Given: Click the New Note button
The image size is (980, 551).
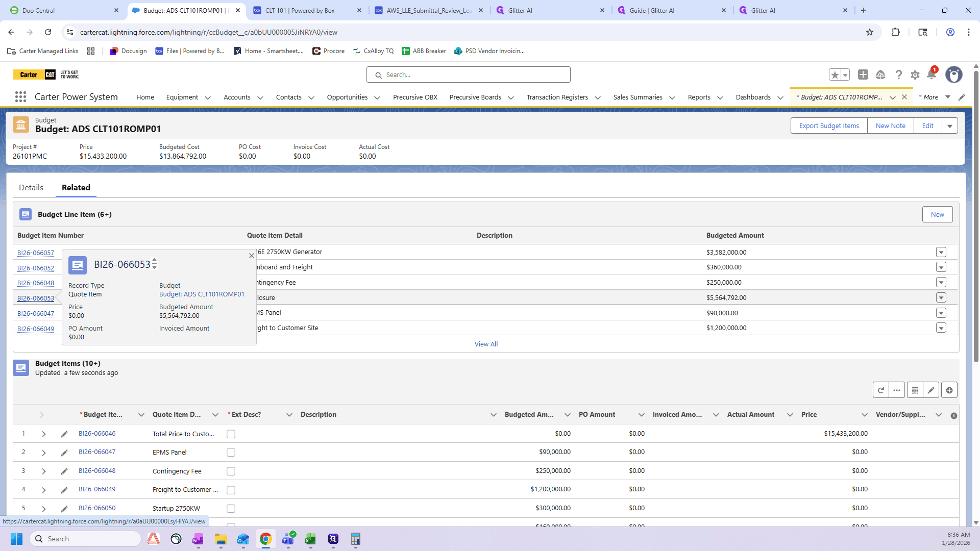Looking at the screenshot, I should 890,126.
